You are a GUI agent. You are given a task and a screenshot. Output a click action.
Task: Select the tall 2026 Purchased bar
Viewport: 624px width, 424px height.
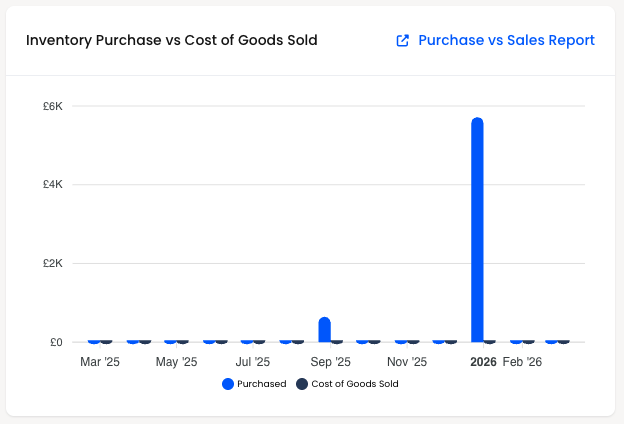tap(477, 230)
